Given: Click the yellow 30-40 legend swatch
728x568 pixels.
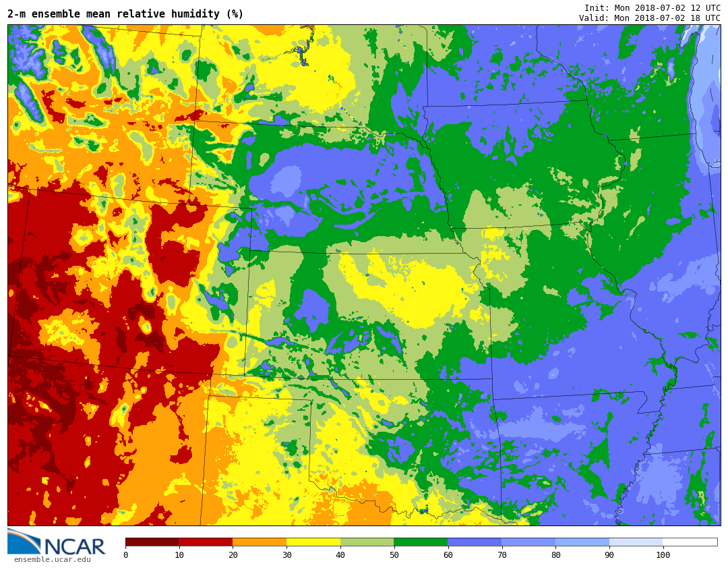Looking at the screenshot, I should pyautogui.click(x=313, y=542).
